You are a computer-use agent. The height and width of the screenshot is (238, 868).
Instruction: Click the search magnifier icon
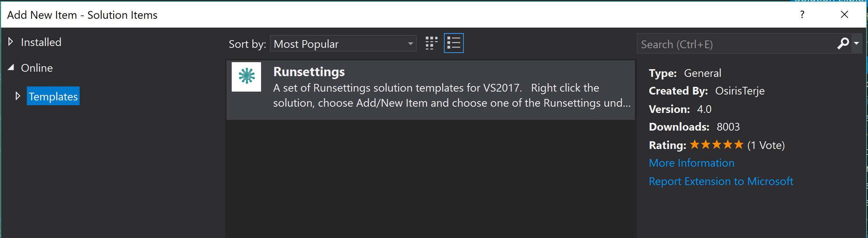(x=843, y=43)
